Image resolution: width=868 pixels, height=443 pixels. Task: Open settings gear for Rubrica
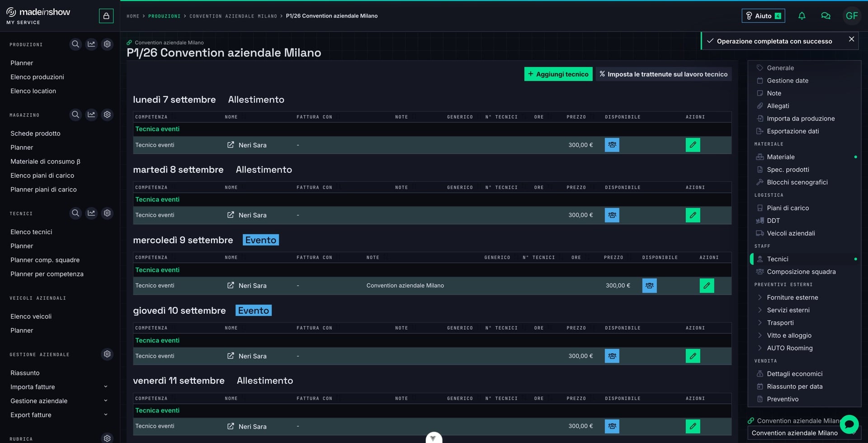(107, 438)
